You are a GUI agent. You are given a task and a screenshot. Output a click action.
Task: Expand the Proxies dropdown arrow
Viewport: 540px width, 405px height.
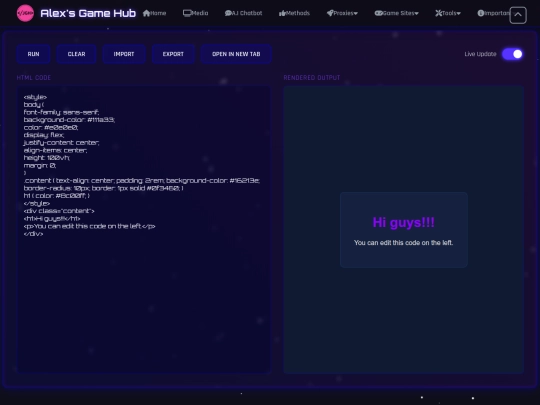[356, 13]
